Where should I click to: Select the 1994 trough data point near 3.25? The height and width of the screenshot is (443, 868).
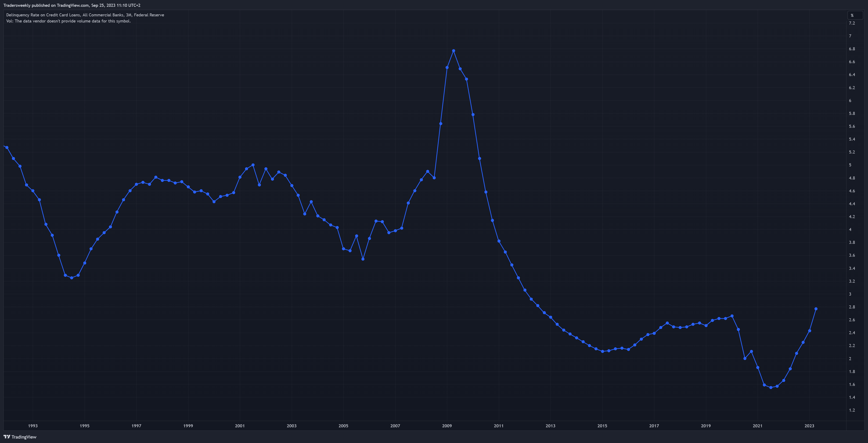72,278
